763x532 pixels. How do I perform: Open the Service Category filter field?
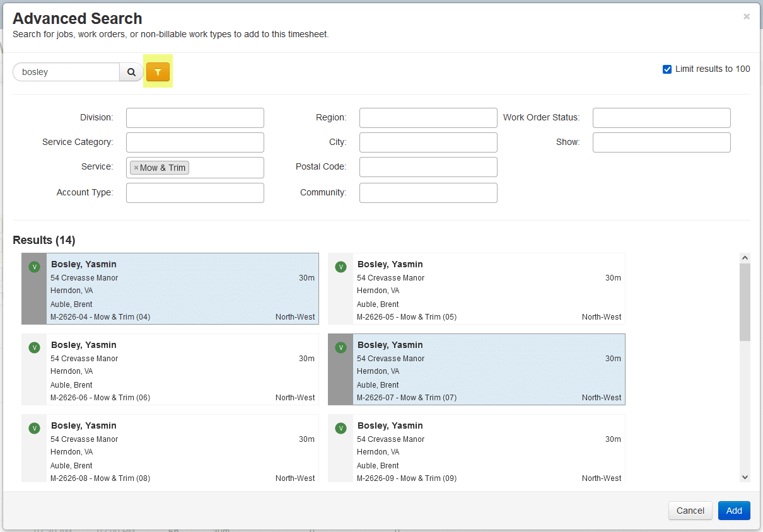tap(195, 142)
